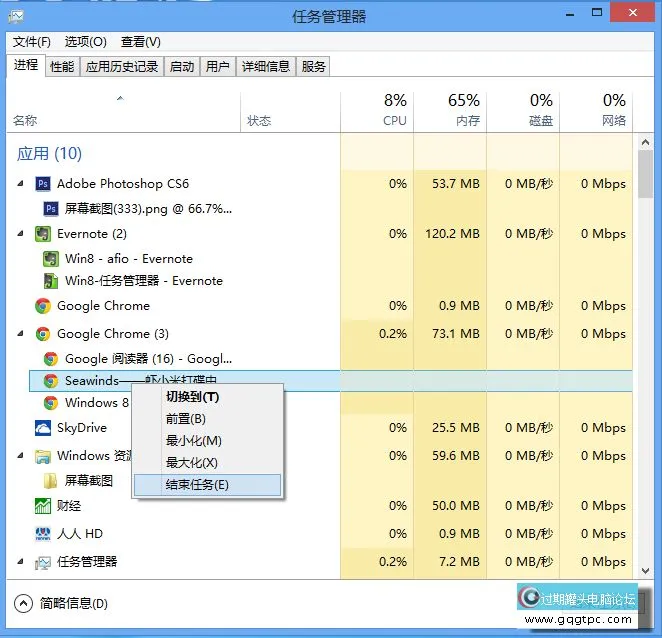Image resolution: width=662 pixels, height=638 pixels.
Task: Click the Windows 资源管理器 explorer icon
Action: coord(43,456)
